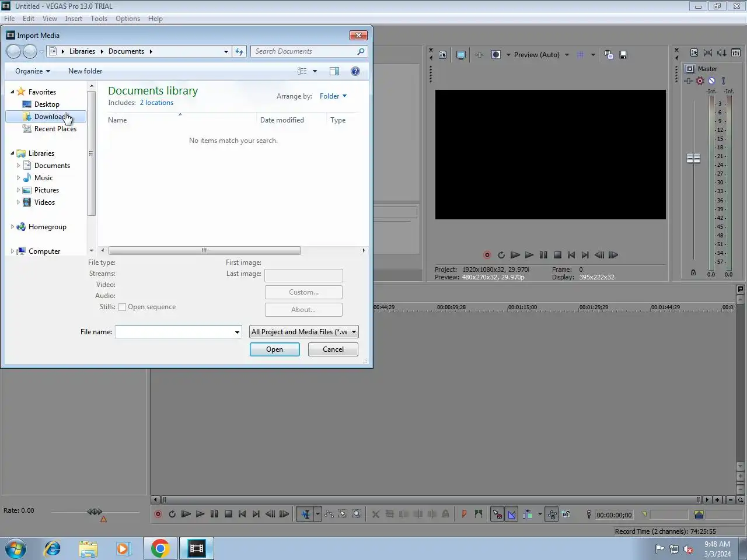Open the Arrange by Folder dropdown
Screen dimensions: 747x560
pos(333,96)
